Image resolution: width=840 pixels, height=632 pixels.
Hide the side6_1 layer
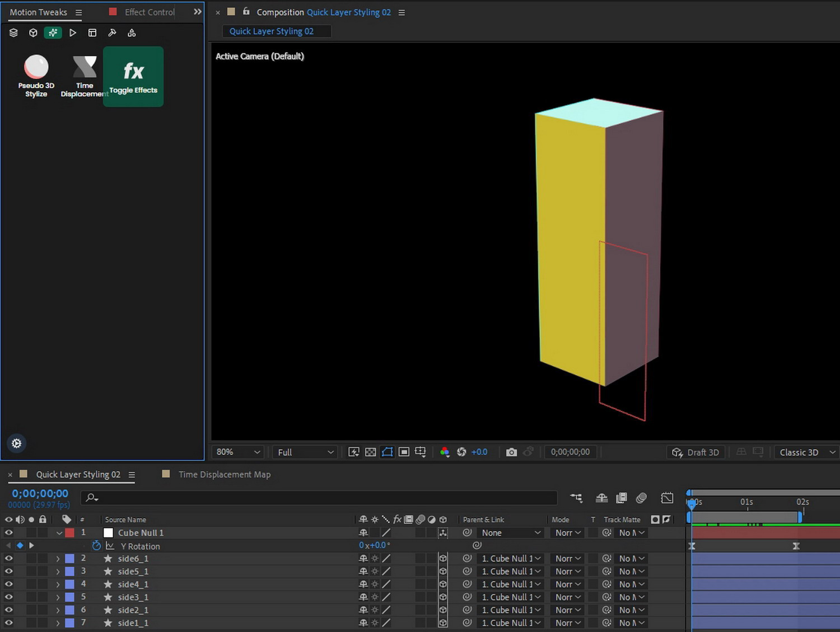[9, 559]
